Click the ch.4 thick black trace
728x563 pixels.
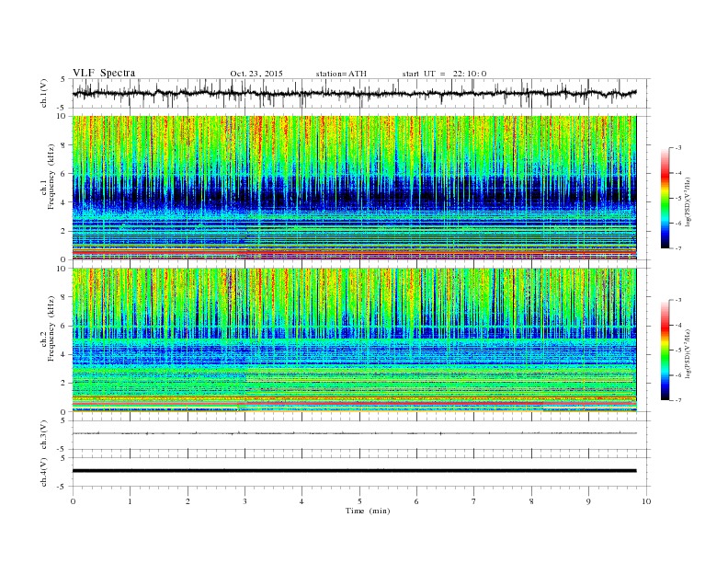click(355, 471)
